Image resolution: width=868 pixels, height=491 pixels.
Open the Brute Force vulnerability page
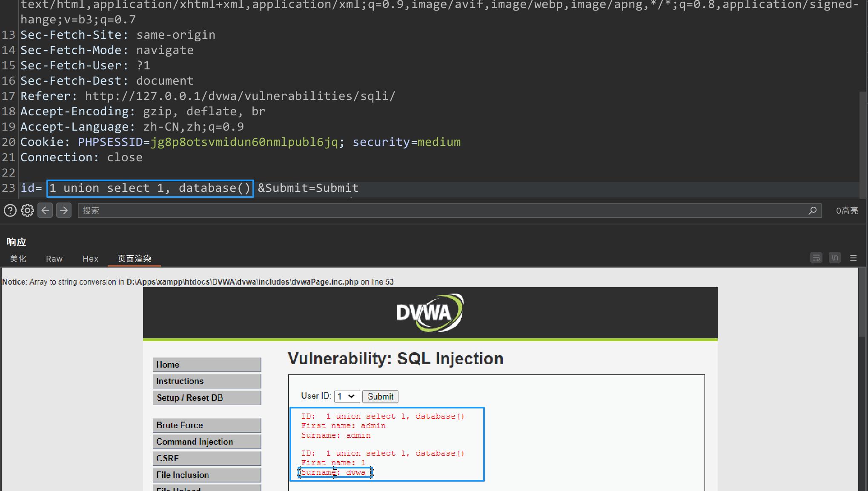[207, 425]
